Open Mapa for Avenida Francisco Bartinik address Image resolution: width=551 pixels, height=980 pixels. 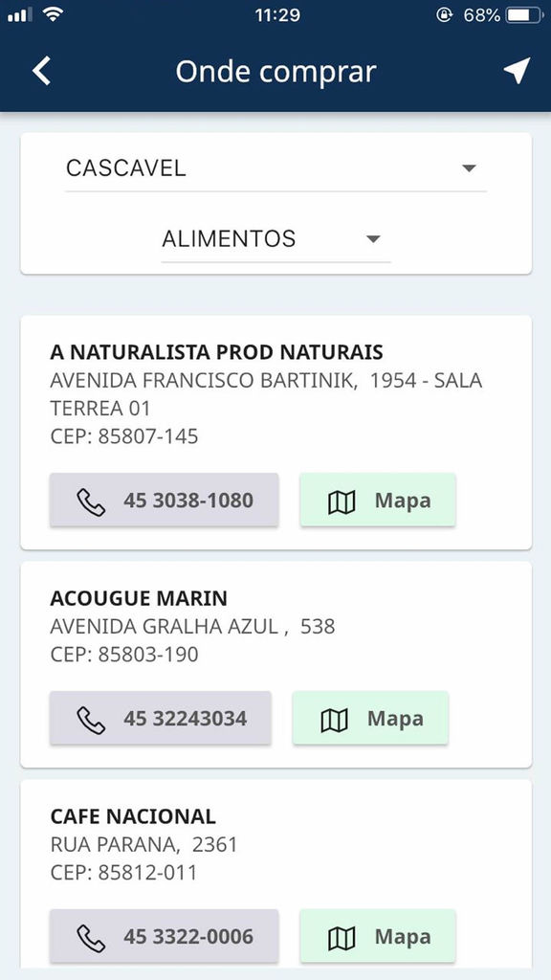pyautogui.click(x=378, y=500)
